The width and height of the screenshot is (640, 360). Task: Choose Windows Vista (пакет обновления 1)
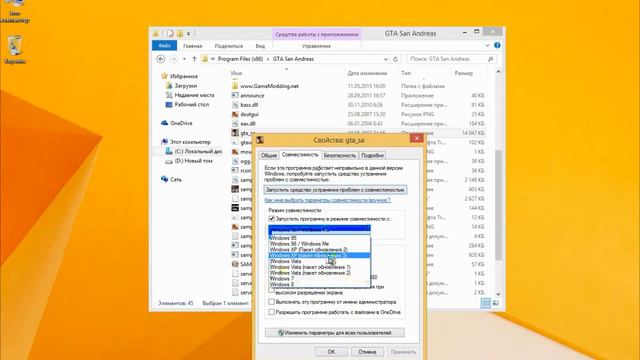click(x=319, y=267)
